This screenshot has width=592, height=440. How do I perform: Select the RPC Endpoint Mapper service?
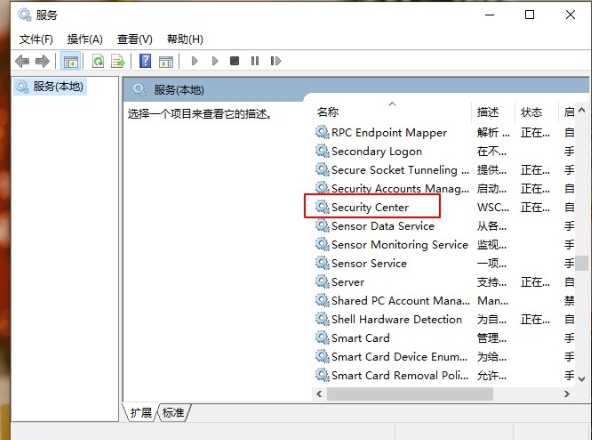(389, 133)
